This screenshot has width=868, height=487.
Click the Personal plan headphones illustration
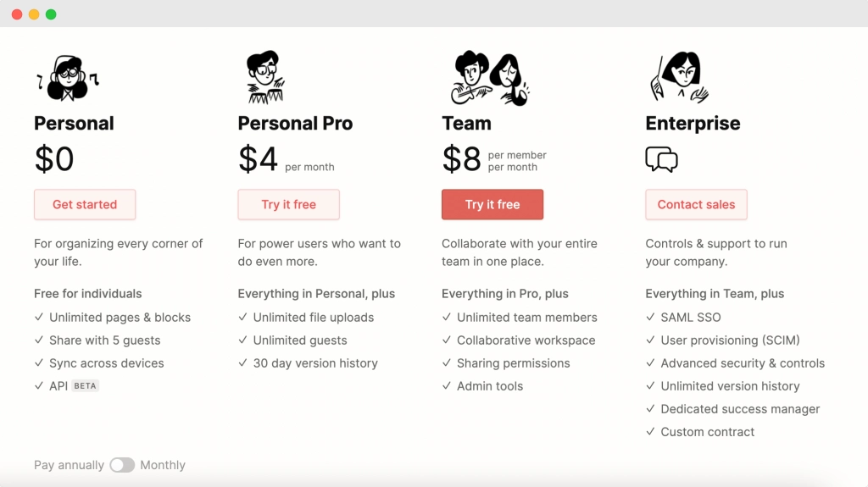point(68,78)
